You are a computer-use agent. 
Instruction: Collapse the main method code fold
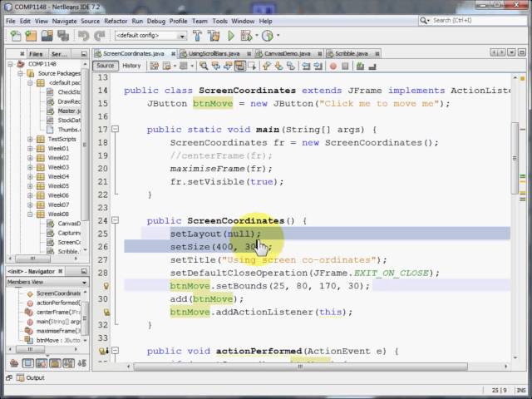(x=116, y=129)
